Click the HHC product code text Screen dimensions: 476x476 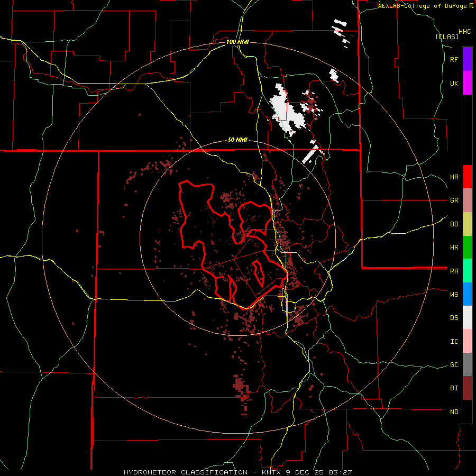tap(465, 32)
